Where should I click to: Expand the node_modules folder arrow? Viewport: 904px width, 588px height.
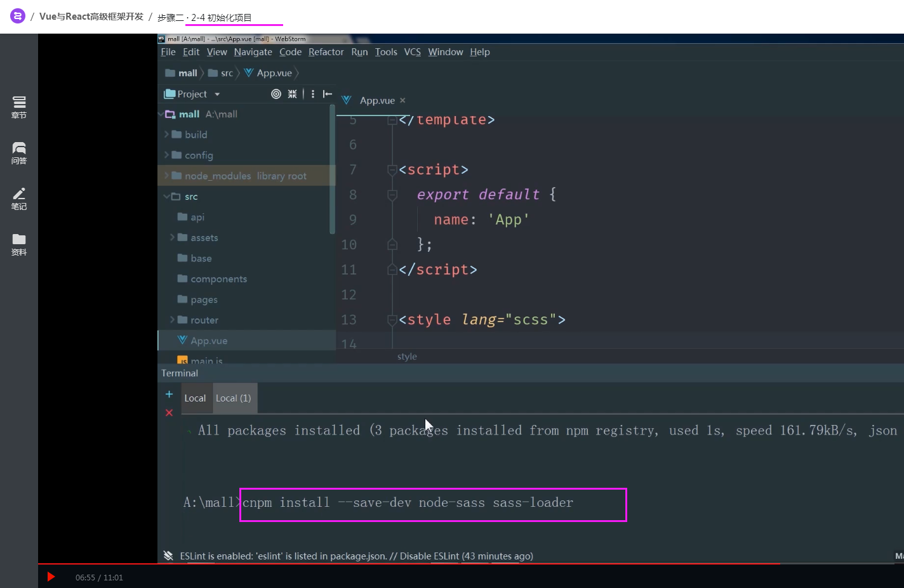coord(166,176)
